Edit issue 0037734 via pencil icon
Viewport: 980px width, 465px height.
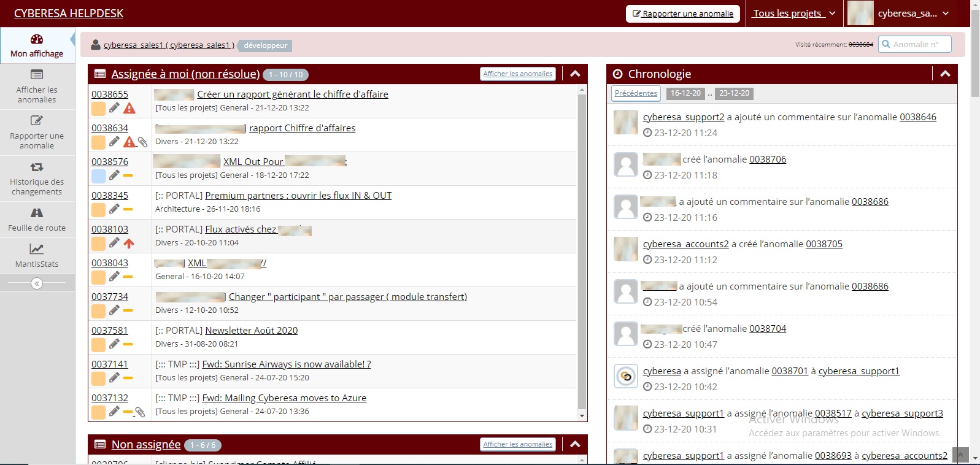pyautogui.click(x=114, y=310)
